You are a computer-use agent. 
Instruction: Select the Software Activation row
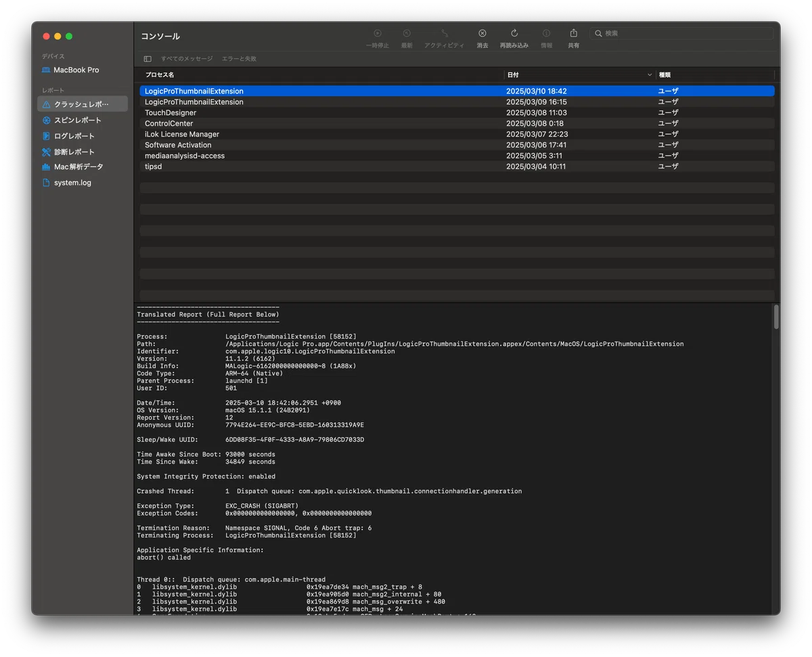pyautogui.click(x=457, y=145)
